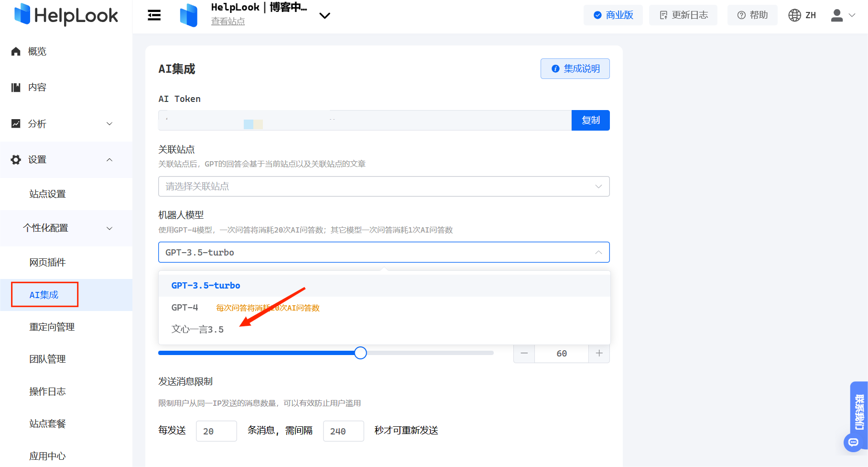Image resolution: width=868 pixels, height=467 pixels.
Task: Collapse the sidebar with the hamburger icon
Action: tap(154, 15)
